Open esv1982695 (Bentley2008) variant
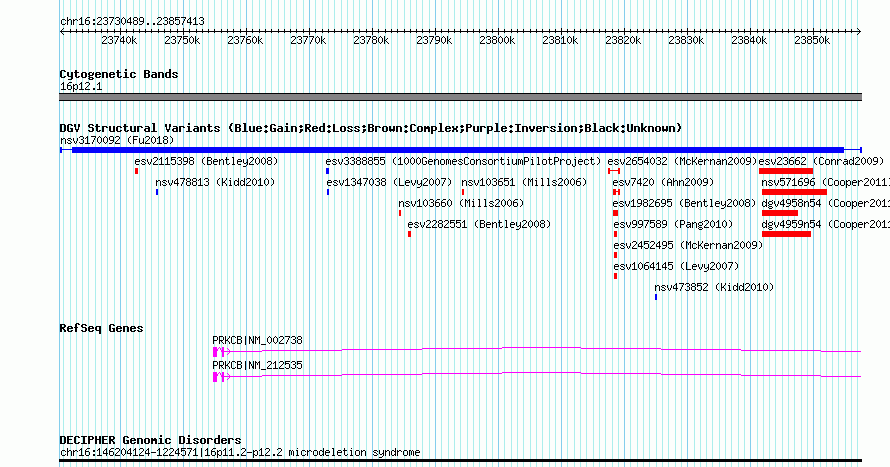 point(684,203)
